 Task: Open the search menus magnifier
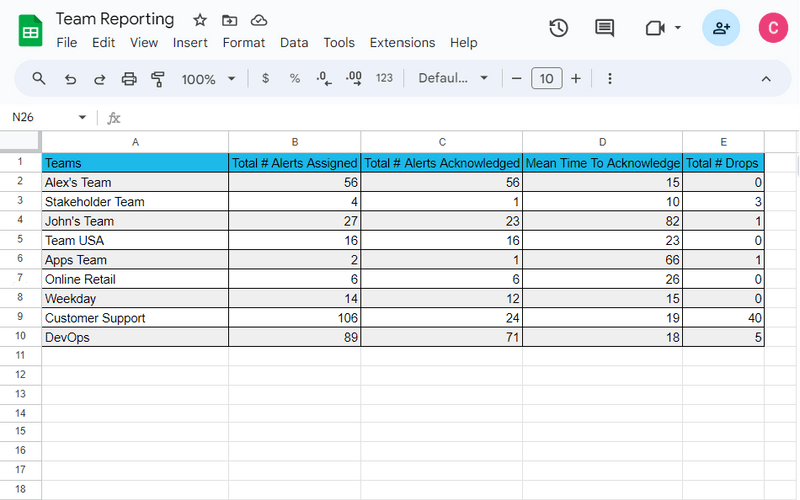click(x=39, y=79)
